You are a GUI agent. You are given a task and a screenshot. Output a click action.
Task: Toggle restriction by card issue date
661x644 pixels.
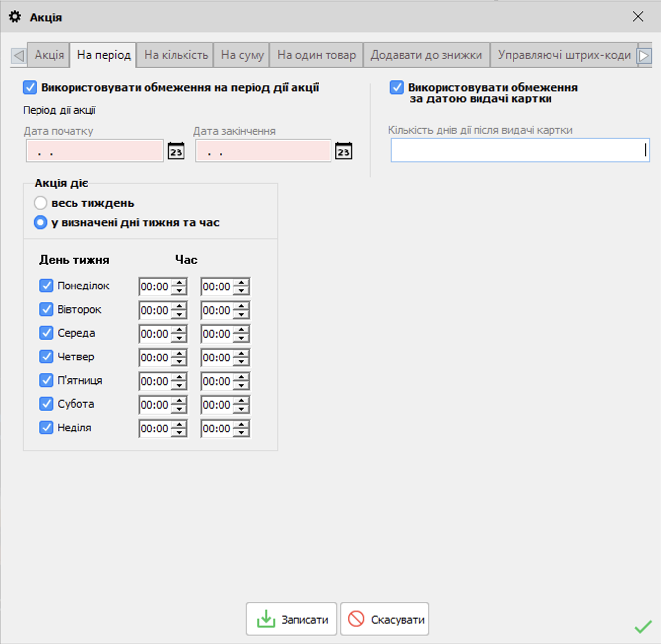[x=397, y=88]
